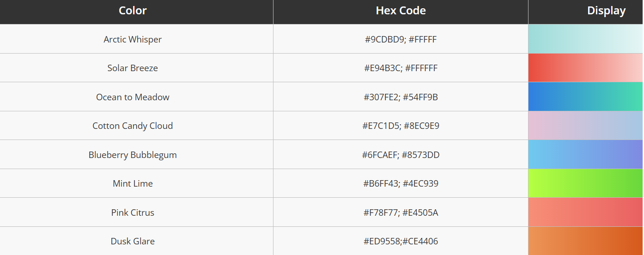Viewport: 644px width, 255px height.
Task: Select the Blueberry Bubblegum gradient swatch
Action: (x=585, y=155)
